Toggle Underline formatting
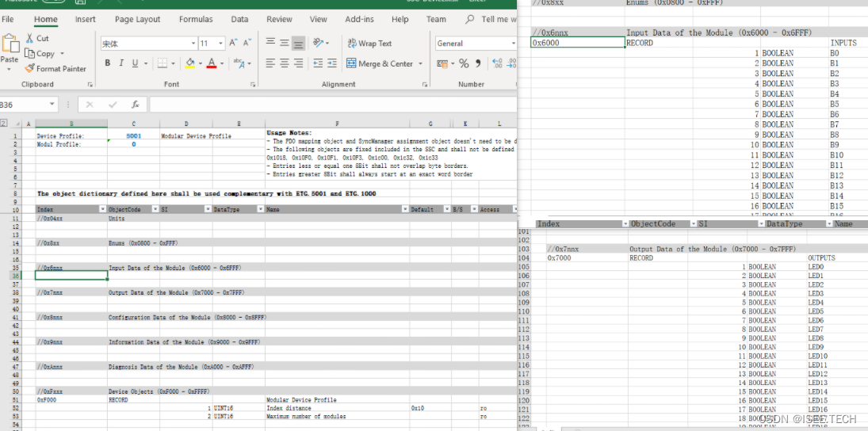 [135, 63]
